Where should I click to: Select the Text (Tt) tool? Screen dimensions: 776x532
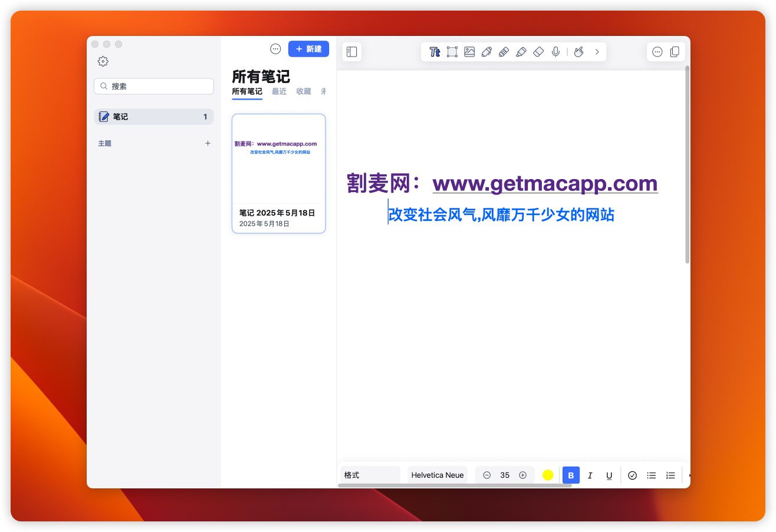pos(435,52)
